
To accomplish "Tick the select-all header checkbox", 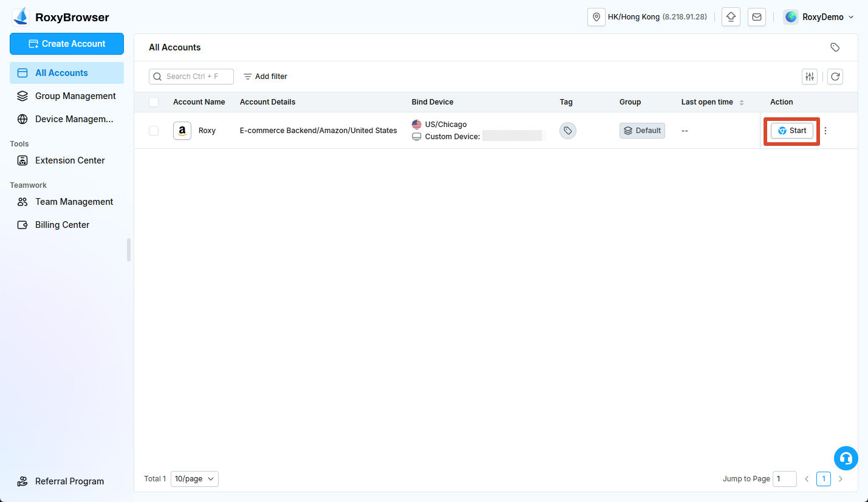I will 154,102.
